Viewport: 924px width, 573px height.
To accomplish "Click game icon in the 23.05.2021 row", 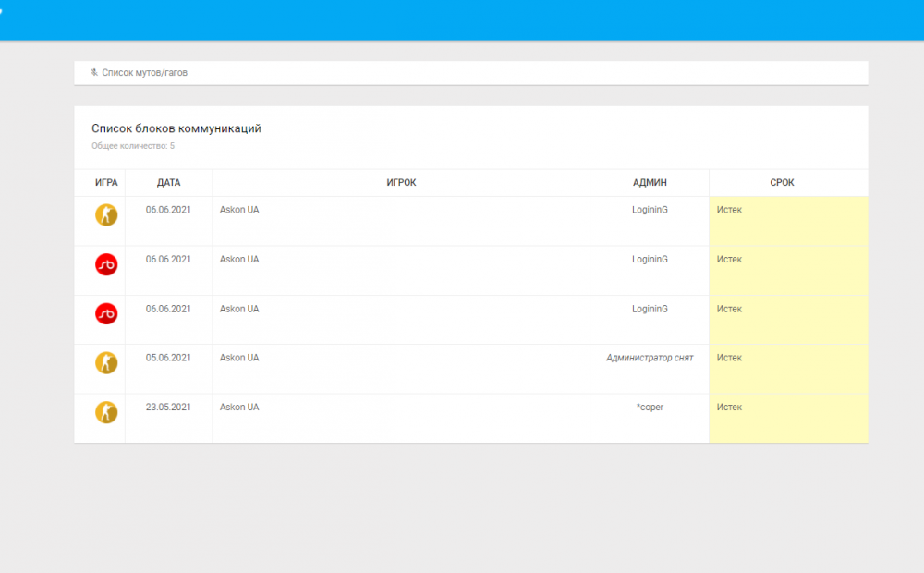I will click(106, 412).
